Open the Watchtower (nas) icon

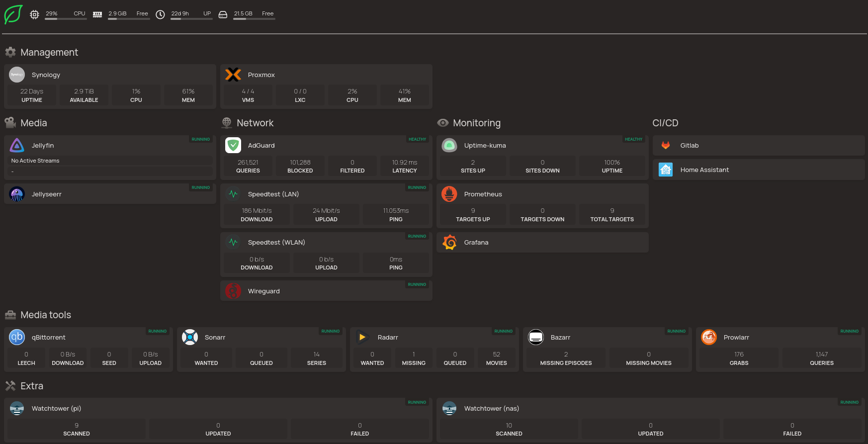[x=449, y=408]
